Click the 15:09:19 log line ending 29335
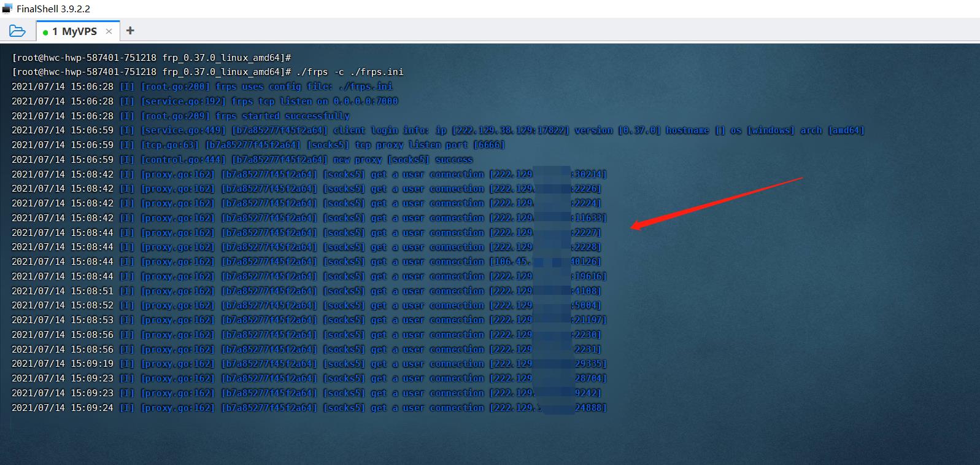Viewport: 980px width, 465px height. click(309, 364)
